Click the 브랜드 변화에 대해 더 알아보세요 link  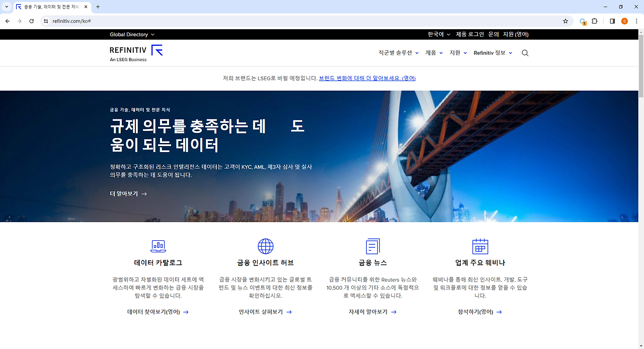click(x=367, y=78)
